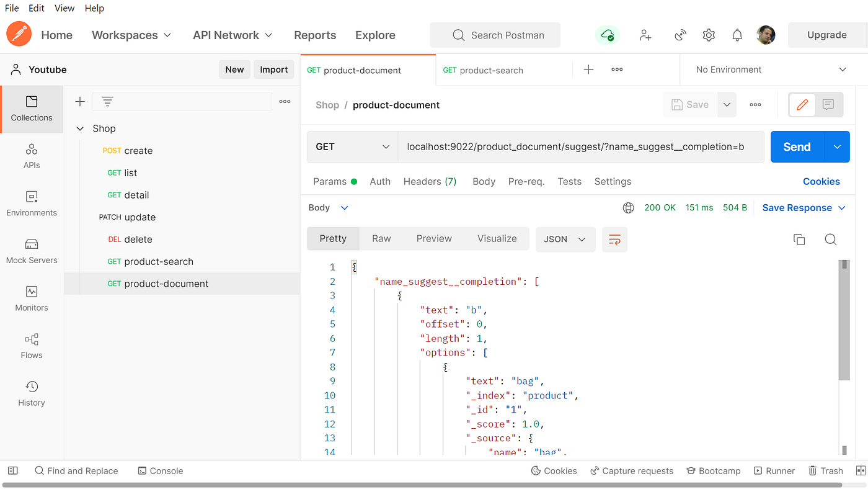Click the Cookies link

click(821, 182)
